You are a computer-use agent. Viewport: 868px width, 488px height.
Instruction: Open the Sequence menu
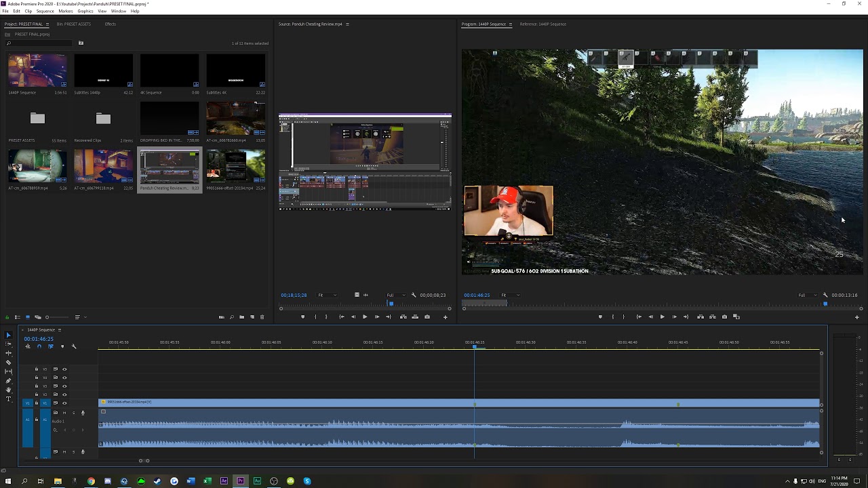(x=45, y=11)
